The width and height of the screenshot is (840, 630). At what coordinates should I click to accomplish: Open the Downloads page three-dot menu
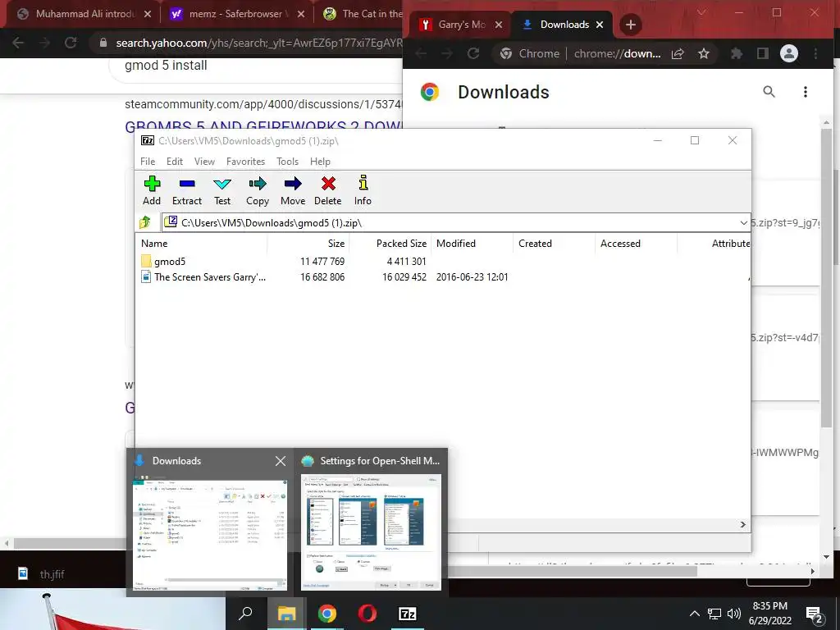tap(806, 92)
